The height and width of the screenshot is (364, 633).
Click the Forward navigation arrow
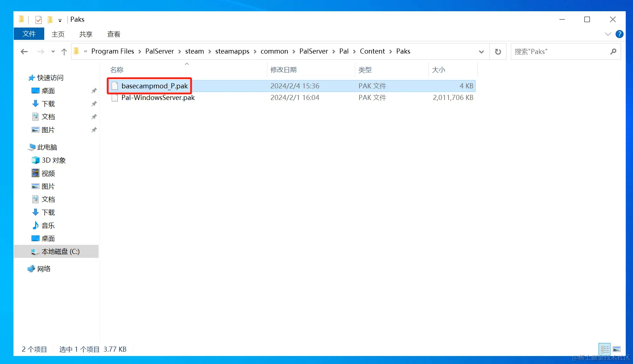(x=41, y=51)
